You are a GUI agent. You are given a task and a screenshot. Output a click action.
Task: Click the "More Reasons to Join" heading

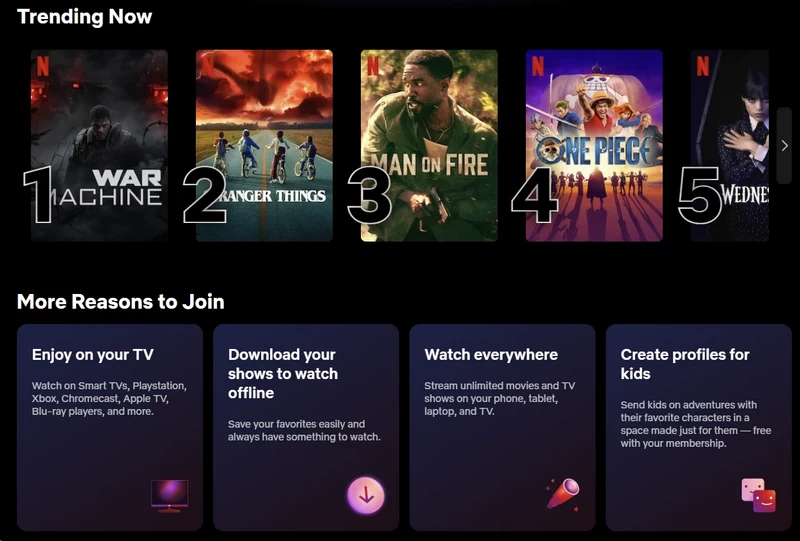(120, 302)
